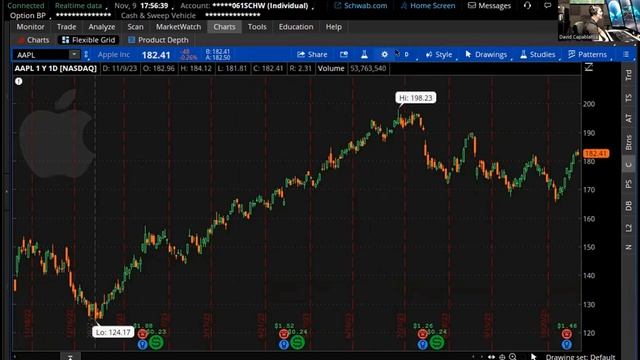Click the 182.41 price bubble on axis

pos(596,153)
